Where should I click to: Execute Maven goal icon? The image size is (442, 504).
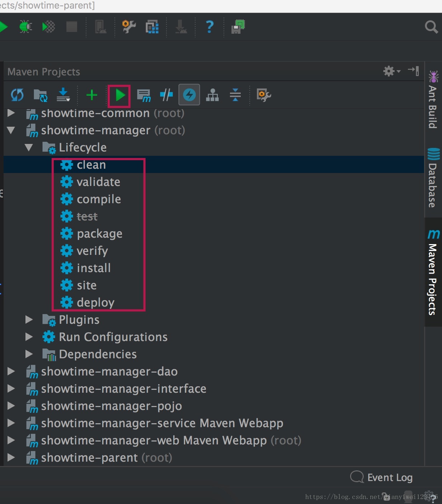144,95
